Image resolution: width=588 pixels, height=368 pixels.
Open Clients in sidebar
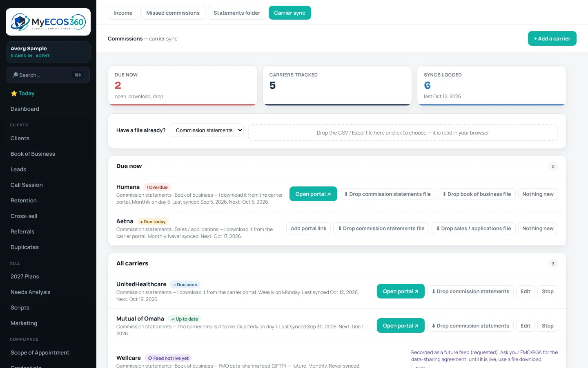coord(48,138)
